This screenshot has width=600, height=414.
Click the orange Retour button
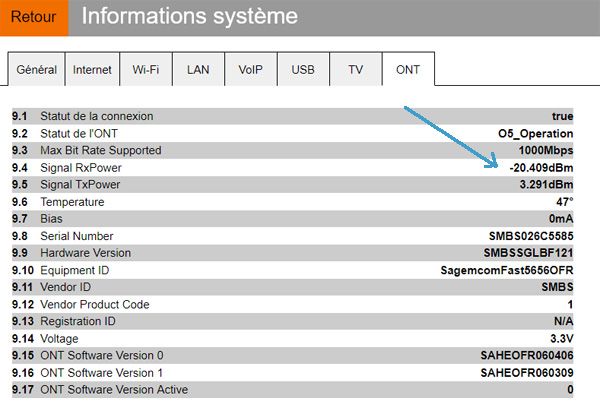[33, 17]
